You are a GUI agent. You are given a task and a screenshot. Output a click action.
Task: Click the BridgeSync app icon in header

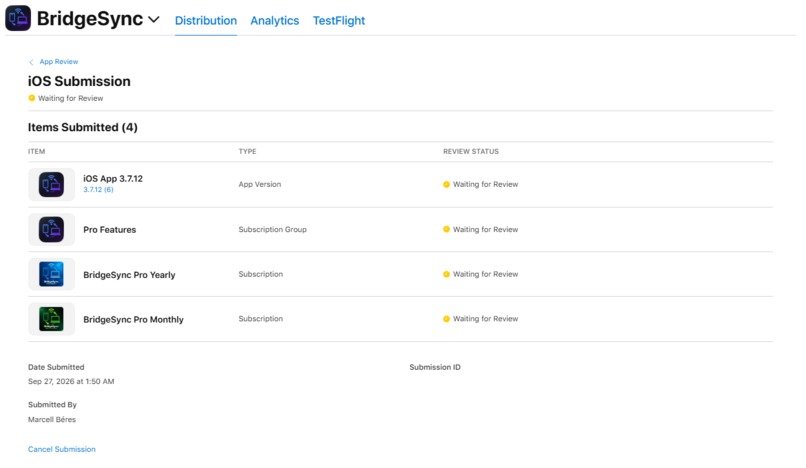pyautogui.click(x=18, y=18)
